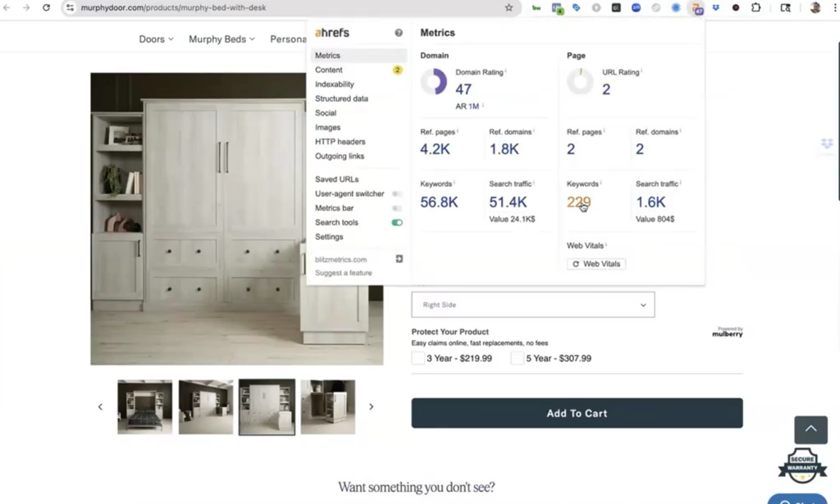Image resolution: width=840 pixels, height=504 pixels.
Task: Open the Right Side dropdown
Action: 532,305
